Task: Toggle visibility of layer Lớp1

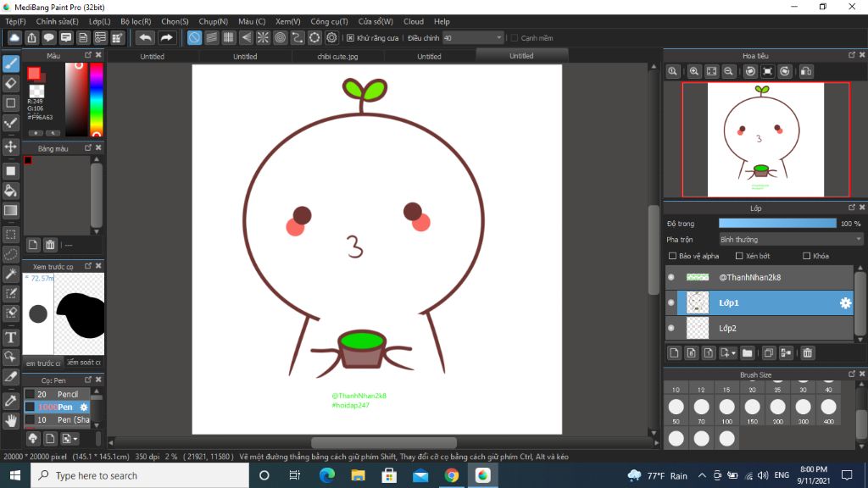Action: coord(671,302)
